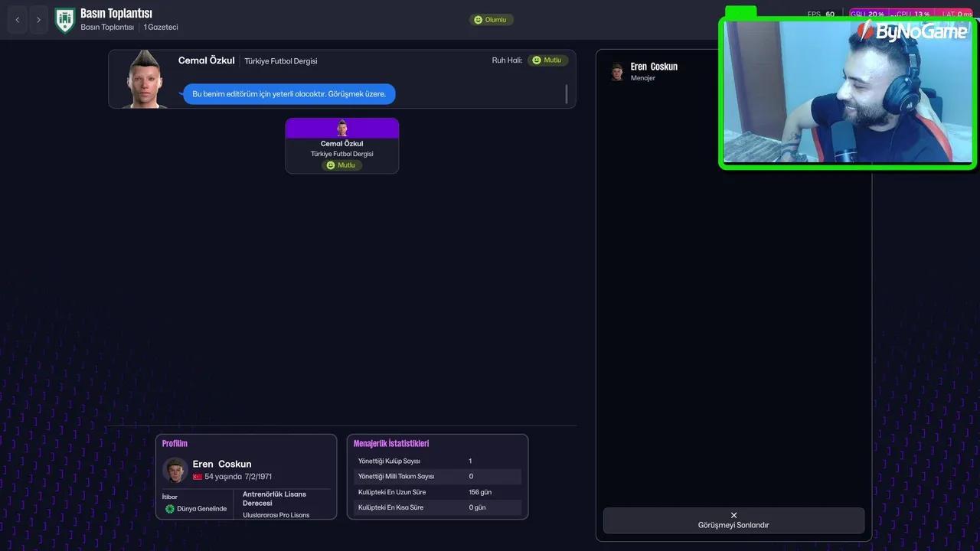Viewport: 980px width, 551px height.
Task: Click the Ruh Hali Mutlu badge
Action: pyautogui.click(x=547, y=60)
